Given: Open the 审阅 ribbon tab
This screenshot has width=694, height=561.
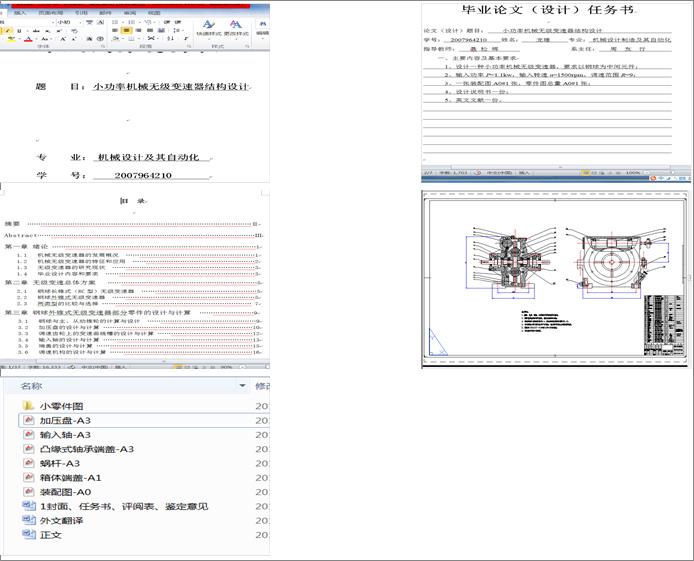Looking at the screenshot, I should tap(130, 13).
